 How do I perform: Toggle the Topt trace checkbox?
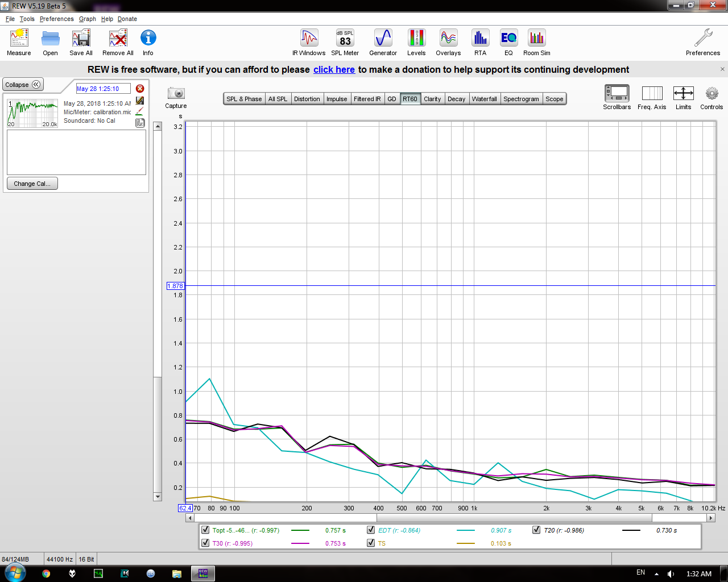[x=205, y=530]
